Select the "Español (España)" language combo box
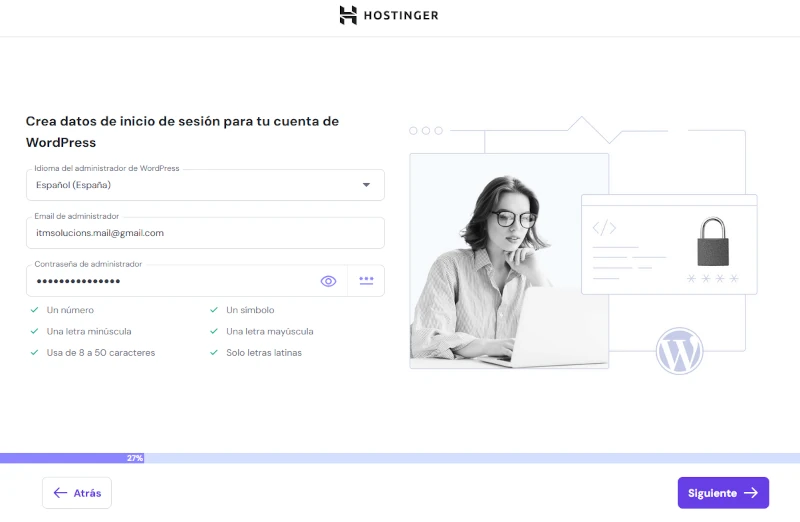This screenshot has width=800, height=522. (190, 185)
